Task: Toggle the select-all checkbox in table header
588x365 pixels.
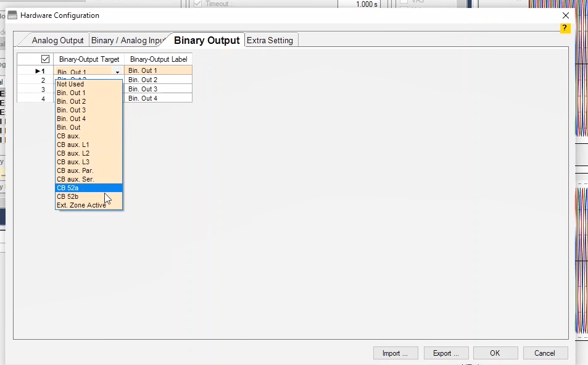Action: click(44, 59)
